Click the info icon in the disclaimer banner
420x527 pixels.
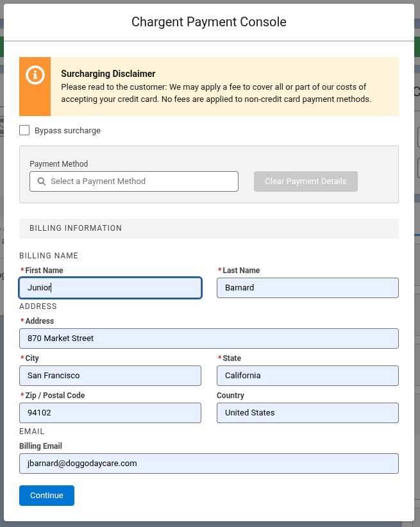point(35,74)
